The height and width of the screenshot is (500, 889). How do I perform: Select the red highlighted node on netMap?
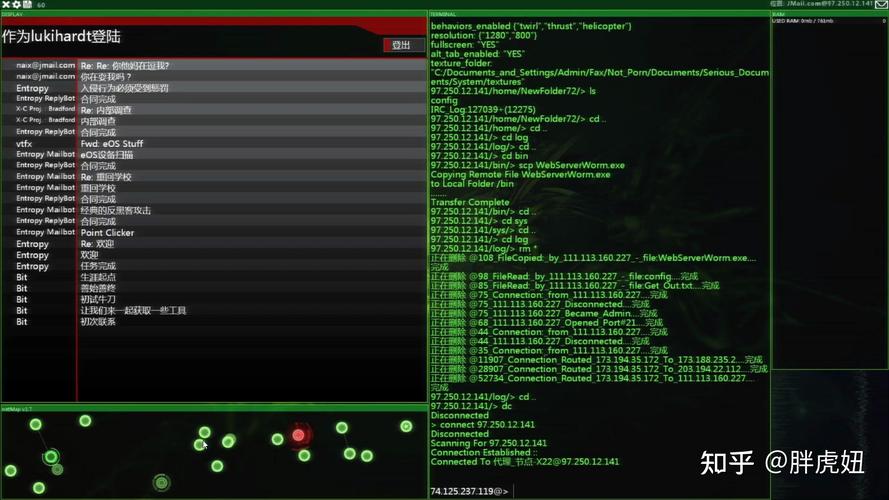point(298,435)
